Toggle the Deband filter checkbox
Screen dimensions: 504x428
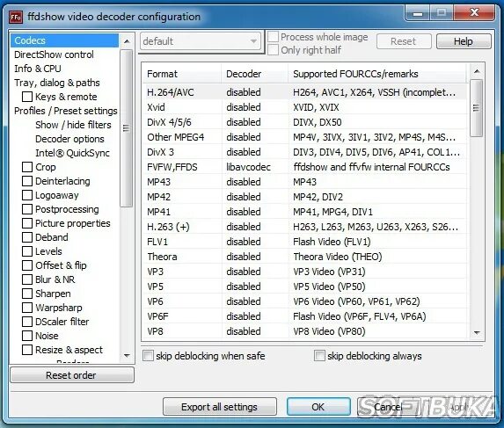click(27, 237)
